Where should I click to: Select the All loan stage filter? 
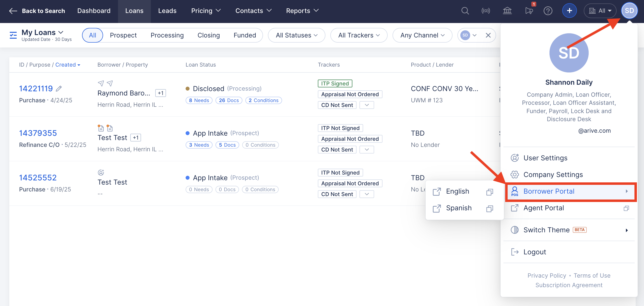[x=92, y=35]
